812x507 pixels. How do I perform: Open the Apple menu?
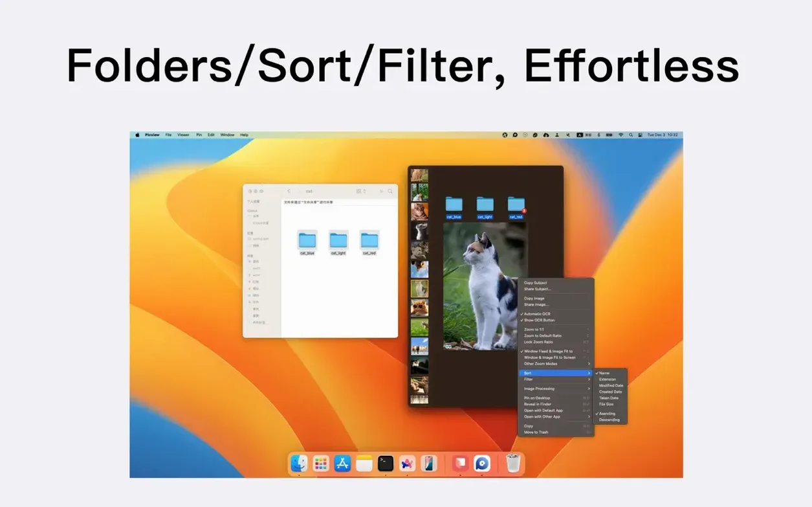137,135
